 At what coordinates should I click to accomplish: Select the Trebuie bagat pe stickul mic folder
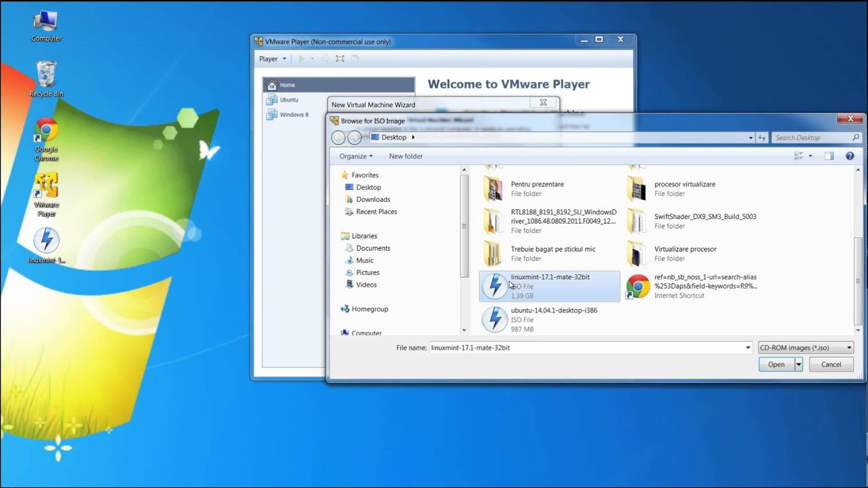pos(549,253)
